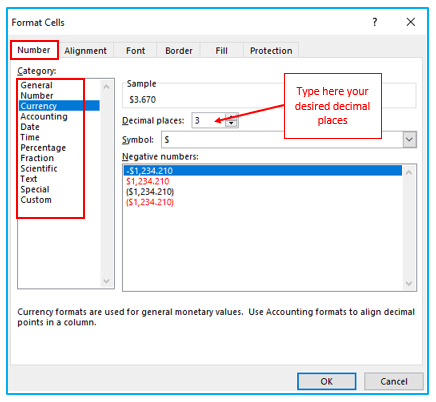436x402 pixels.
Task: Click the Decimal places input field
Action: [208, 120]
